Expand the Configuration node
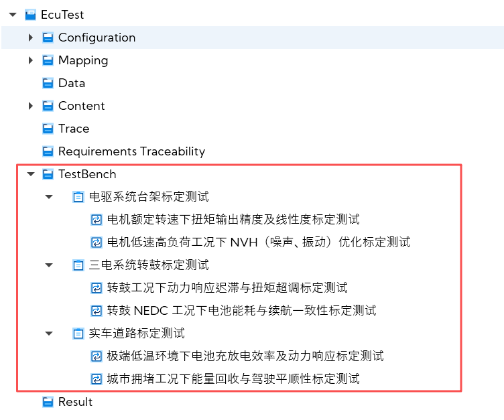504x420 pixels. tap(31, 38)
